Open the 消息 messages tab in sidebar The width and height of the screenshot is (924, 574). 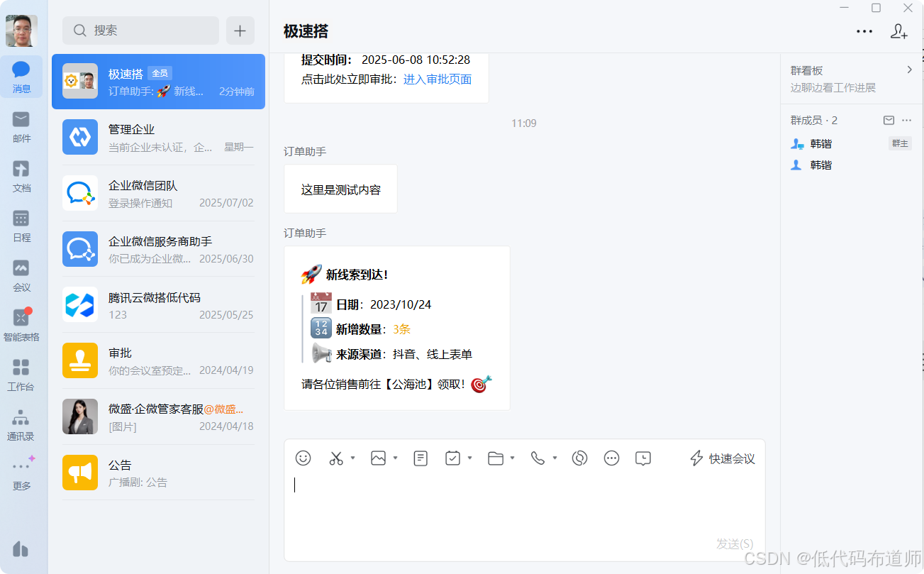[21, 77]
